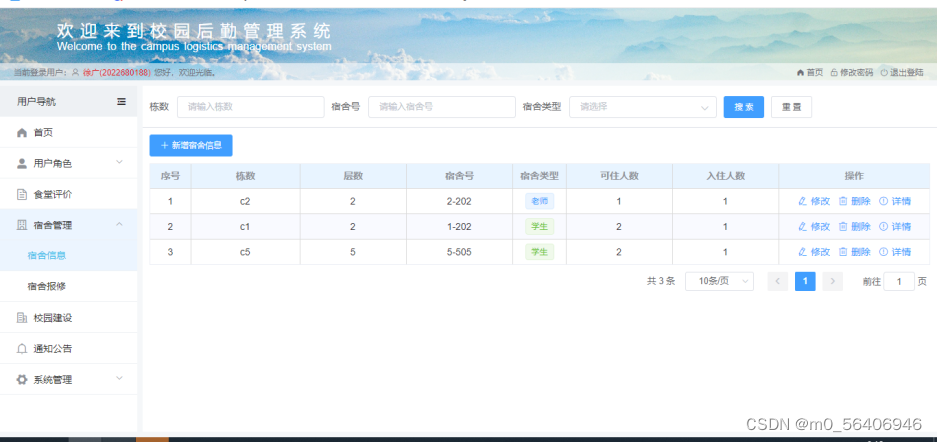Click the home icon beside top-right 首页
This screenshot has height=442, width=937.
point(800,72)
